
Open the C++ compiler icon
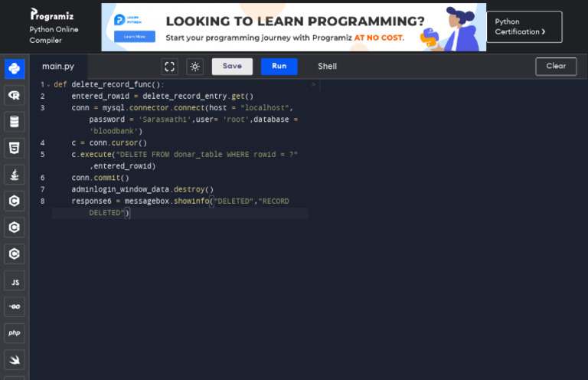15,228
